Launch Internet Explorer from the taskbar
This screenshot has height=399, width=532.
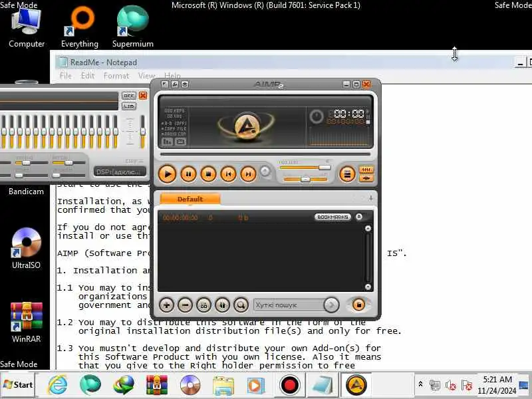(57, 385)
